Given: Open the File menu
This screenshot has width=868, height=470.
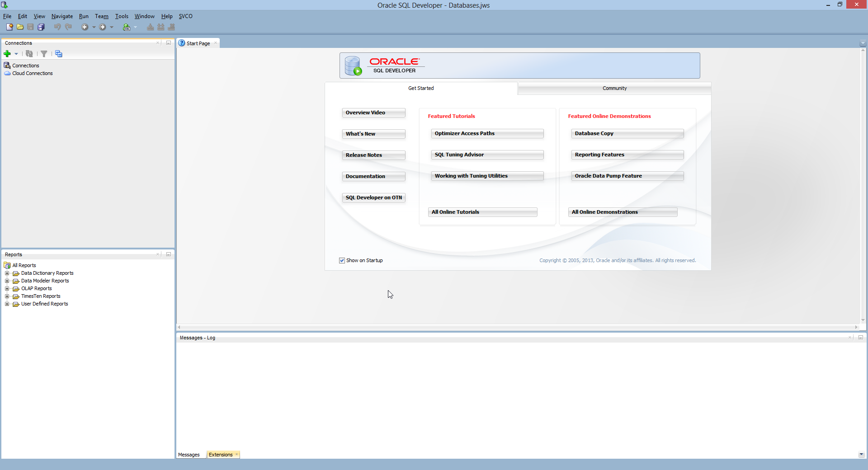Looking at the screenshot, I should (x=7, y=16).
